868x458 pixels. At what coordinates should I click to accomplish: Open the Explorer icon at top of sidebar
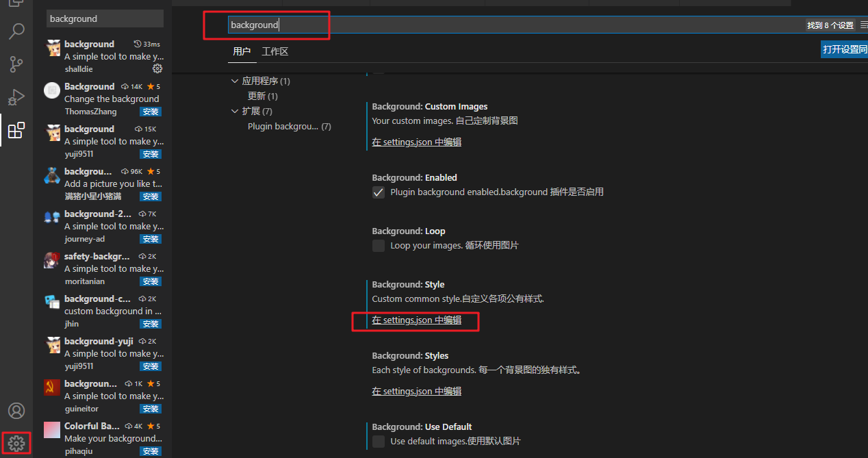tap(16, 3)
